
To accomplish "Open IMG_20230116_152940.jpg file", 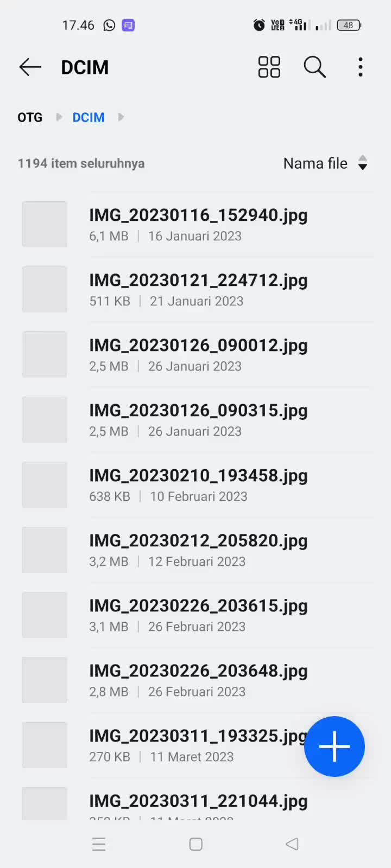I will (198, 224).
